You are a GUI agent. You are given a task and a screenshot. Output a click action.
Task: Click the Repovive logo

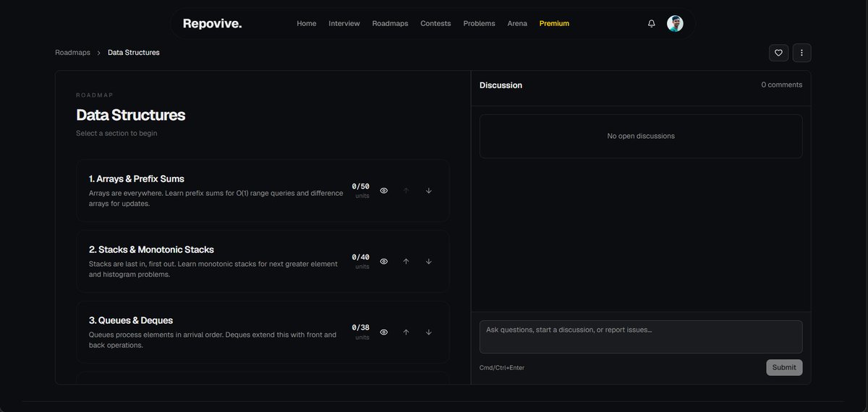[x=213, y=24]
